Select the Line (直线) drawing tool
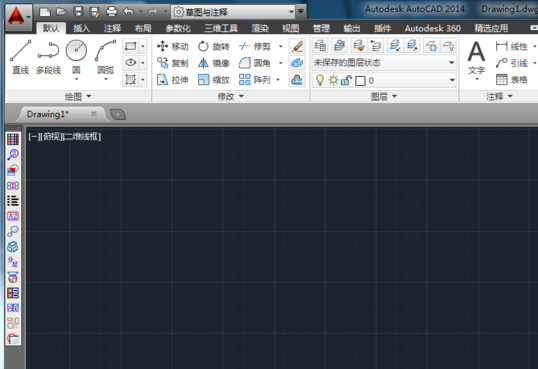The image size is (538, 369). click(x=20, y=57)
